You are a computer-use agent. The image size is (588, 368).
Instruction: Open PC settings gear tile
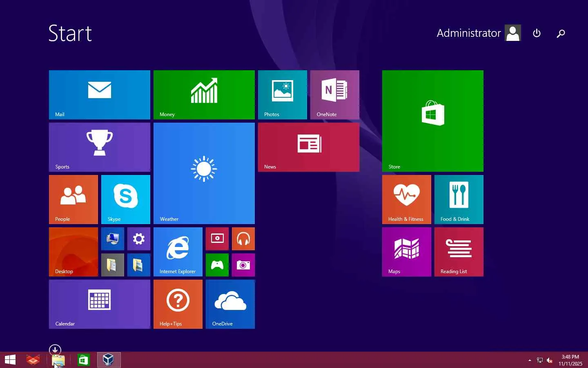click(139, 239)
